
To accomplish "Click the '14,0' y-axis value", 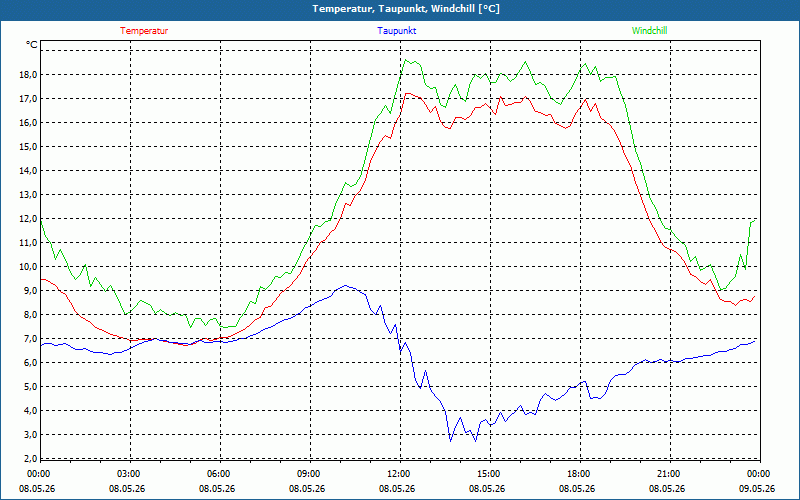I will [28, 170].
